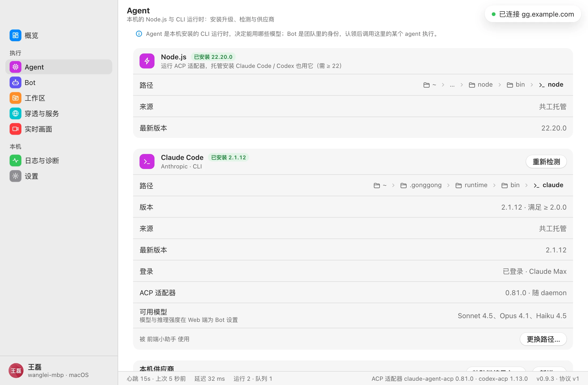Image resolution: width=588 pixels, height=385 pixels.
Task: Open the .gonggong folder in the Claude path
Action: pyautogui.click(x=421, y=185)
